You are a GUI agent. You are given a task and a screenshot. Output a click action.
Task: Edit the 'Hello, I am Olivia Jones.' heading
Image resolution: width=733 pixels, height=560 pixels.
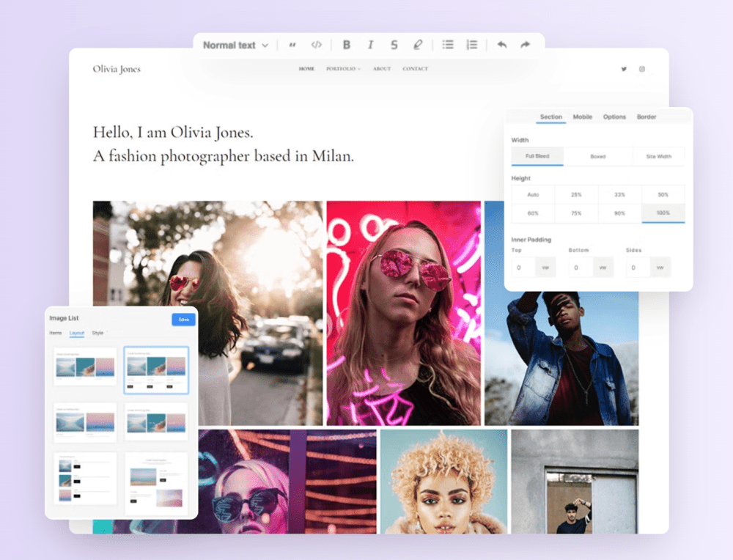tap(173, 133)
